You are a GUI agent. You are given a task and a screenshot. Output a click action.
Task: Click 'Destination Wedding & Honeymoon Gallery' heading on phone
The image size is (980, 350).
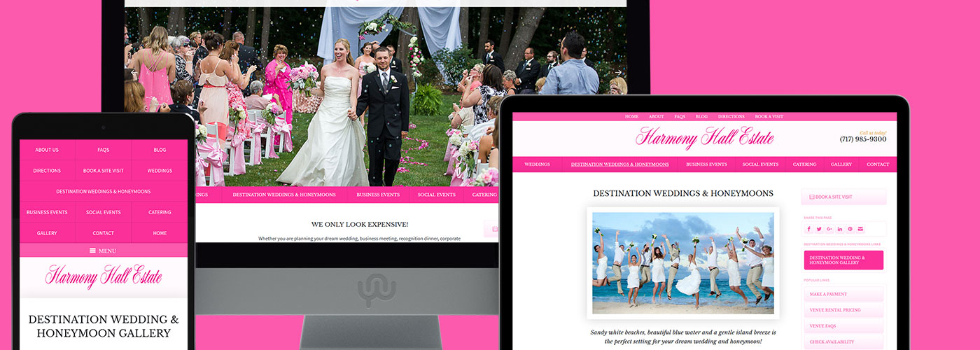104,326
